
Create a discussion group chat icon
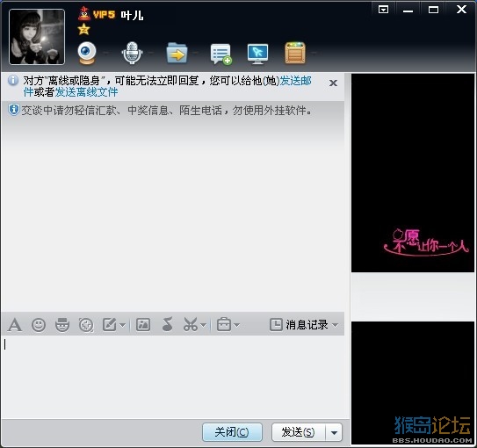click(220, 54)
